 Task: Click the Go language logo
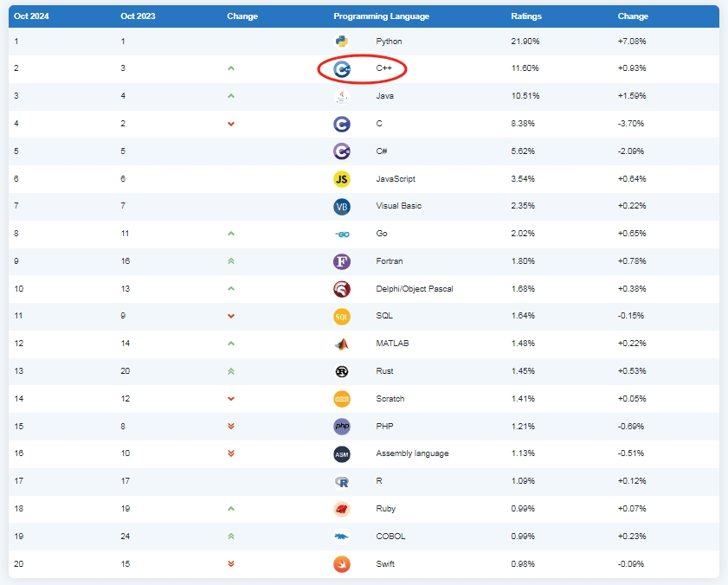[x=342, y=234]
